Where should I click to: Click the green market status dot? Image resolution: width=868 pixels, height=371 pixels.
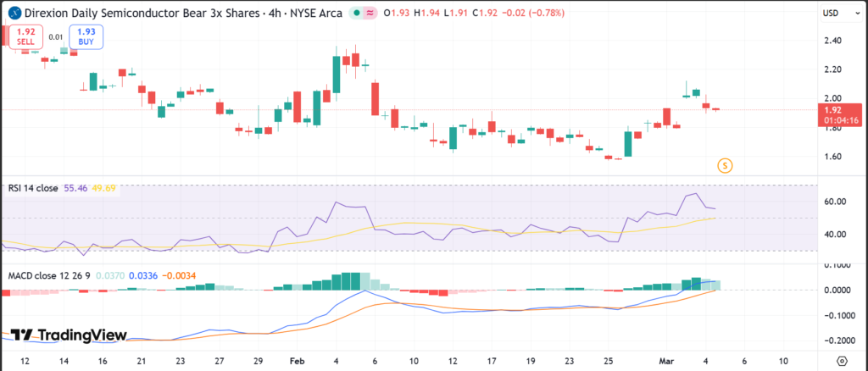(357, 14)
